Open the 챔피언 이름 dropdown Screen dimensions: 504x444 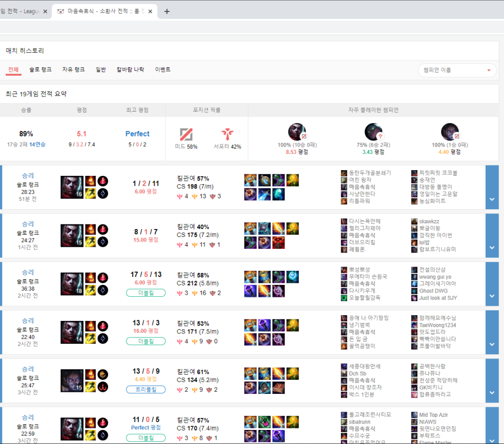coord(457,70)
